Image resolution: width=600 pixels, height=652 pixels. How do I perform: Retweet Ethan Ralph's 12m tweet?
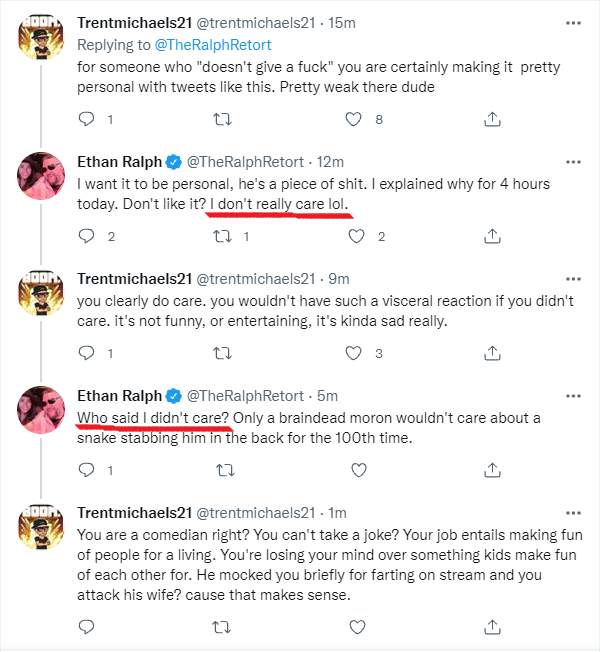(x=222, y=237)
